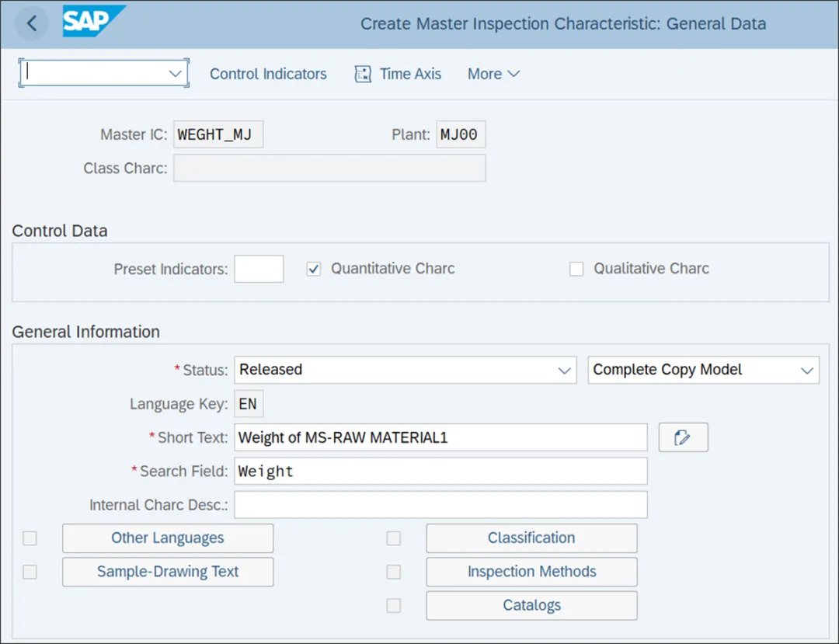
Task: Click the Other Languages button
Action: (168, 538)
